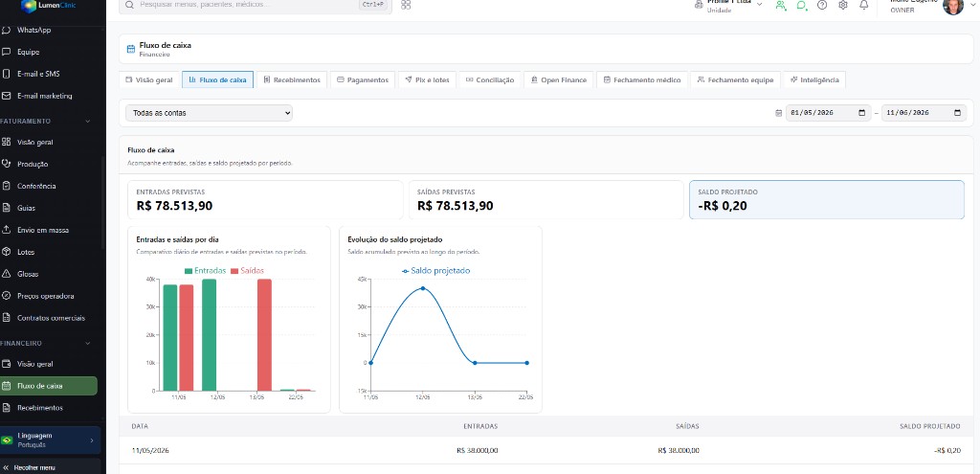Image resolution: width=980 pixels, height=474 pixels.
Task: Expand the unit selector chevron
Action: coord(759,5)
